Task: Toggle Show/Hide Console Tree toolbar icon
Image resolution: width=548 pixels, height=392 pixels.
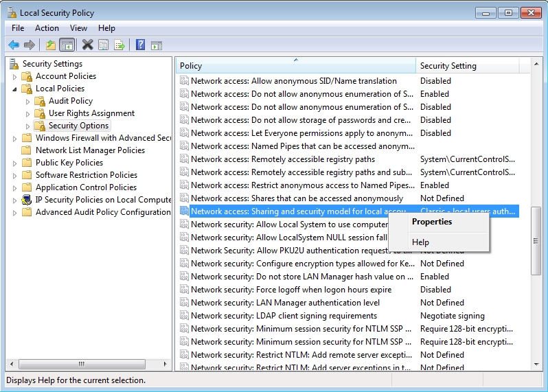Action: click(67, 45)
